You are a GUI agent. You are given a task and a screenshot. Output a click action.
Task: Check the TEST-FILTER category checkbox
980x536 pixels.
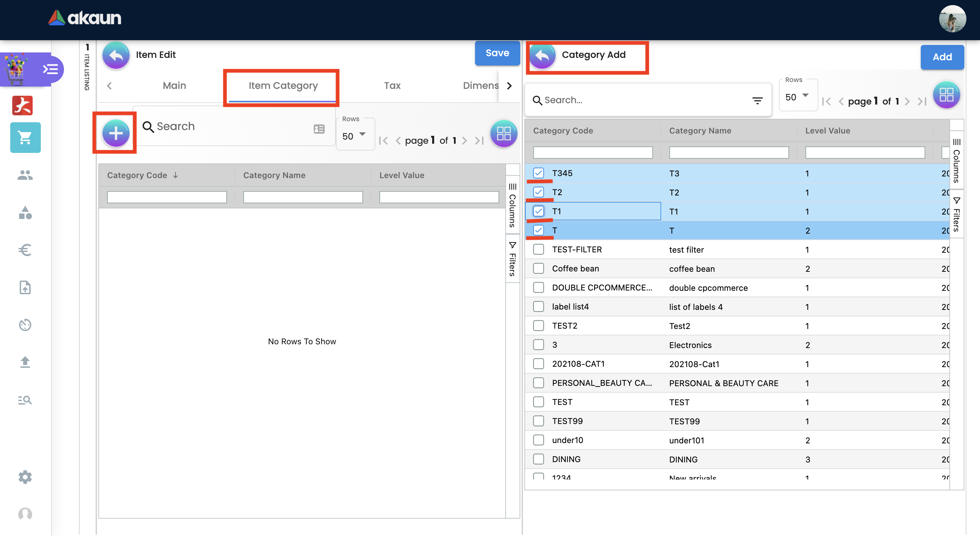(538, 250)
